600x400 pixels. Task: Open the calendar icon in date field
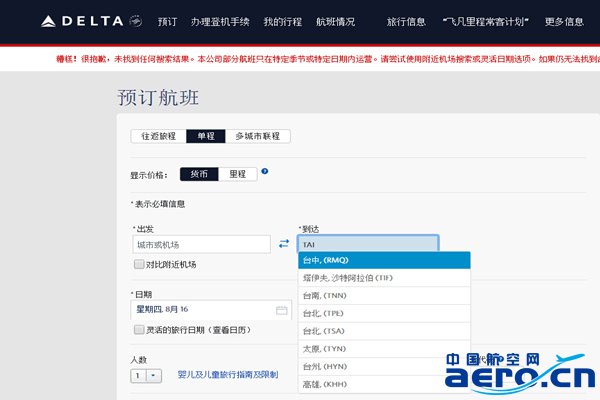tap(282, 310)
